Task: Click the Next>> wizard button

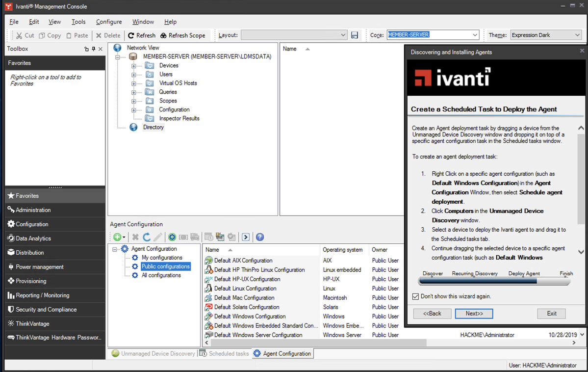Action: pos(474,314)
